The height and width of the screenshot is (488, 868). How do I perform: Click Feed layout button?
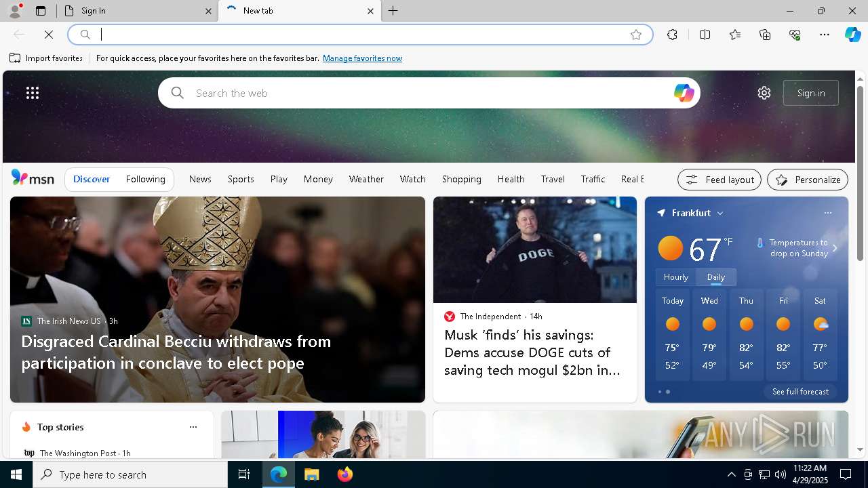tap(719, 180)
